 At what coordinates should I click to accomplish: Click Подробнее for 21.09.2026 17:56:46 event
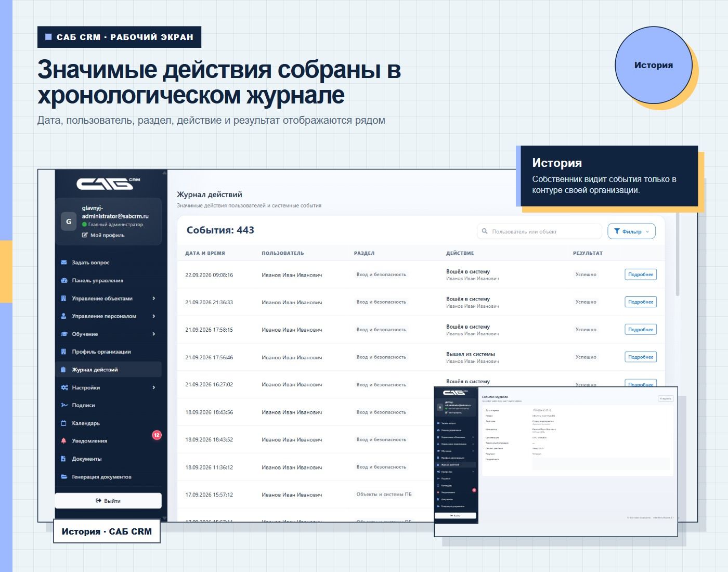[641, 357]
